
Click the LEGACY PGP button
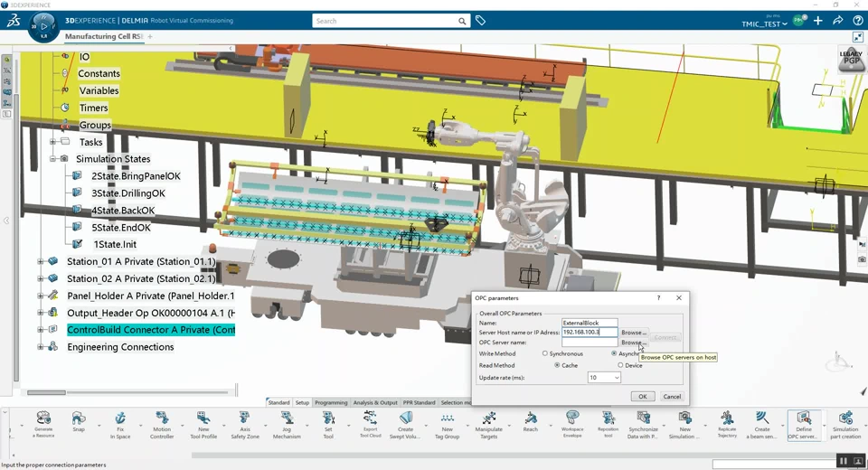pyautogui.click(x=852, y=60)
